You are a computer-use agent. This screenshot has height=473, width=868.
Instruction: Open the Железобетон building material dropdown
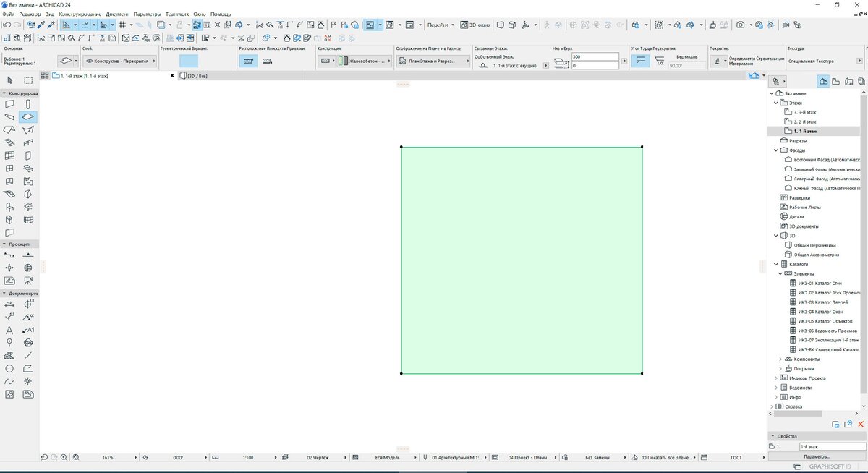pyautogui.click(x=363, y=61)
